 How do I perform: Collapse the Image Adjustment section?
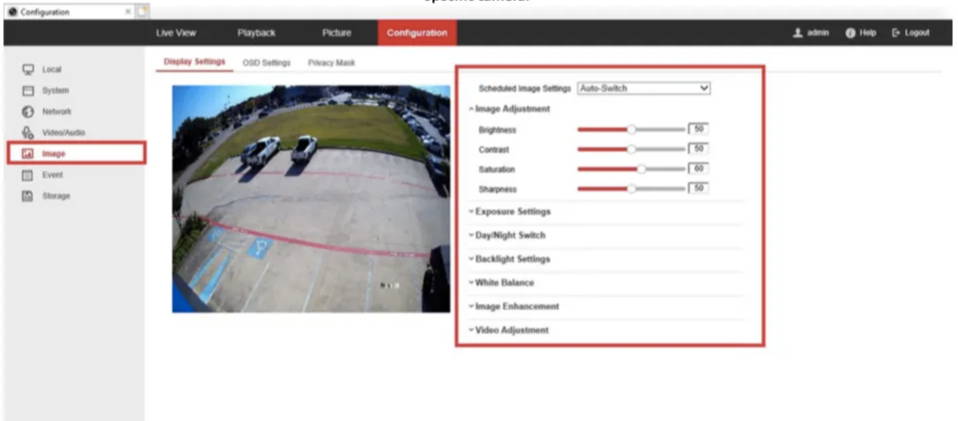[x=510, y=109]
